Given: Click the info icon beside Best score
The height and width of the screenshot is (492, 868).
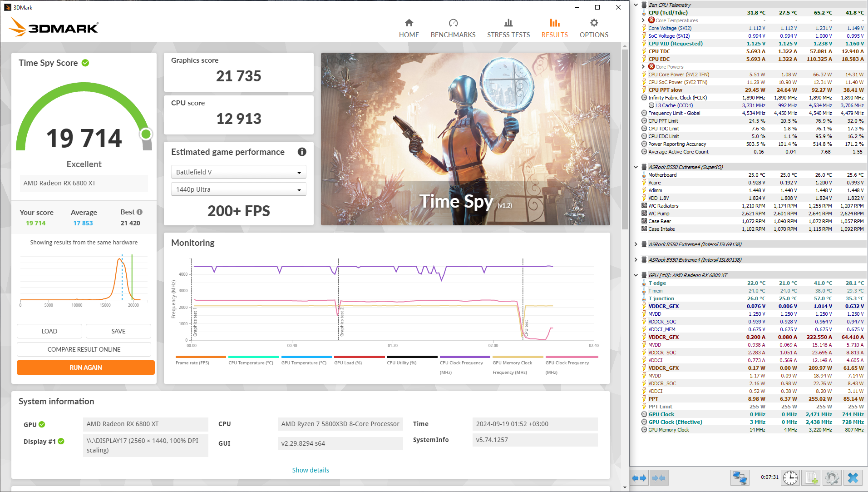Looking at the screenshot, I should pyautogui.click(x=139, y=212).
